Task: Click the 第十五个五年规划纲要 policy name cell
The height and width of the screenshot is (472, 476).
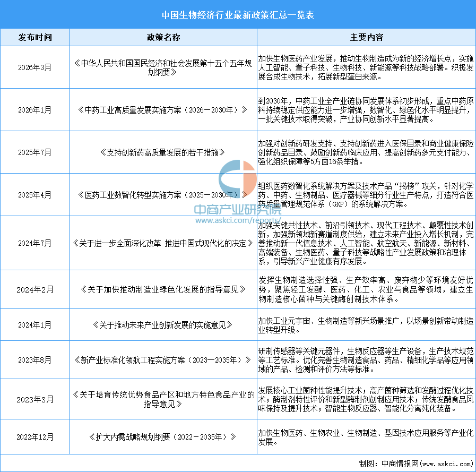Action: tap(163, 67)
